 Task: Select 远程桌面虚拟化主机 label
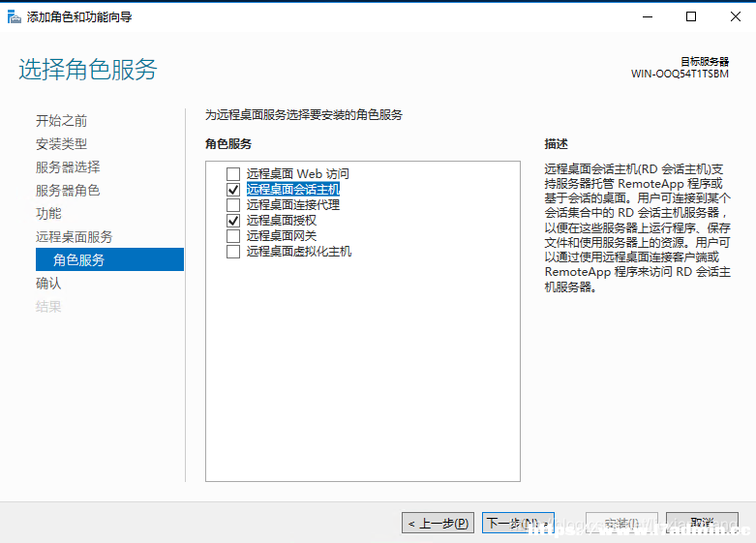click(x=299, y=252)
